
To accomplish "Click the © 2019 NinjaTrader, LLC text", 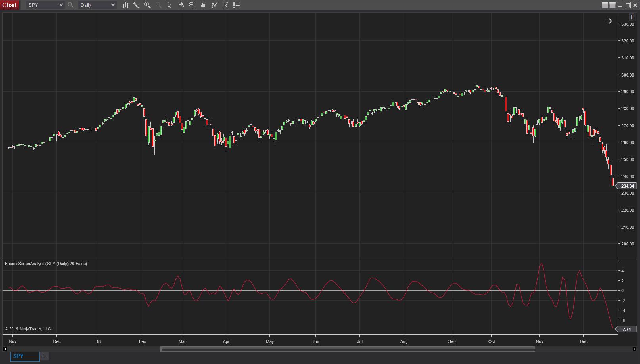I will [x=28, y=329].
